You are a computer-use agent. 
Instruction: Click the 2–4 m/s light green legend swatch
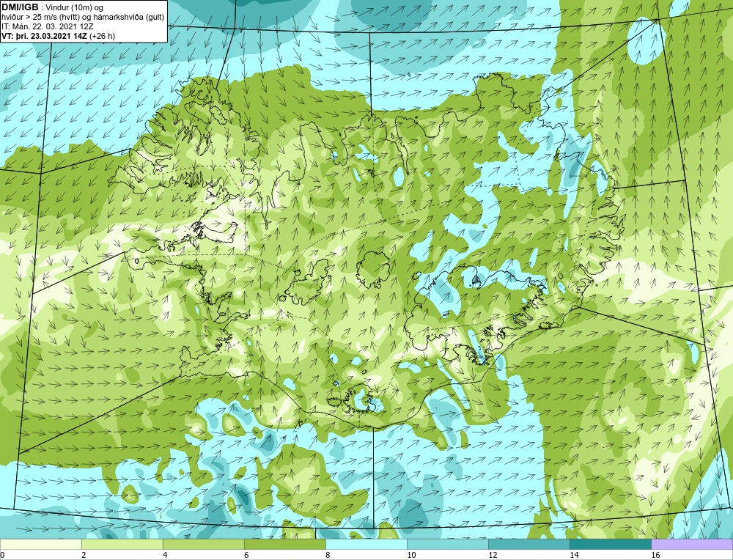click(122, 545)
